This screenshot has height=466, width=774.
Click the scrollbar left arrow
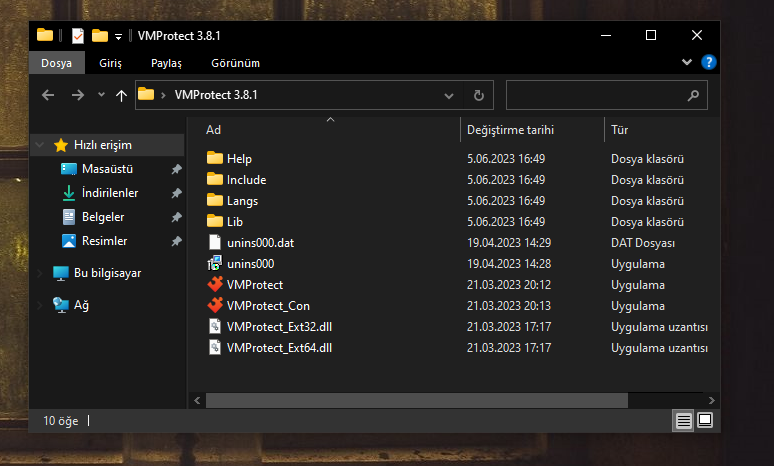click(x=197, y=400)
